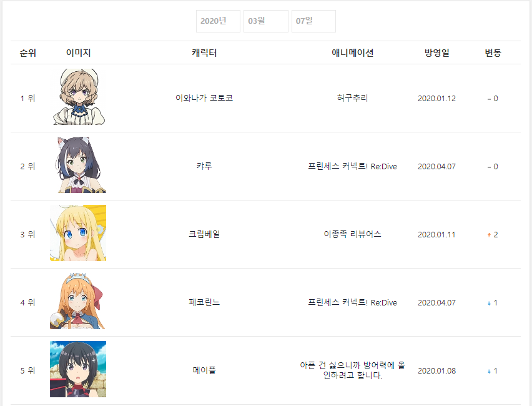The width and height of the screenshot is (532, 406).
Task: Click the blue down arrow in 페코린느 row
Action: pos(489,303)
